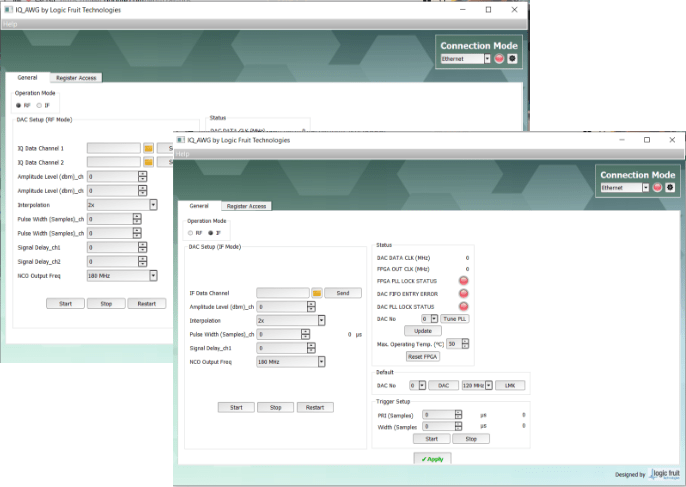Click LMK button in Default section
This screenshot has height=487, width=686.
pyautogui.click(x=510, y=385)
